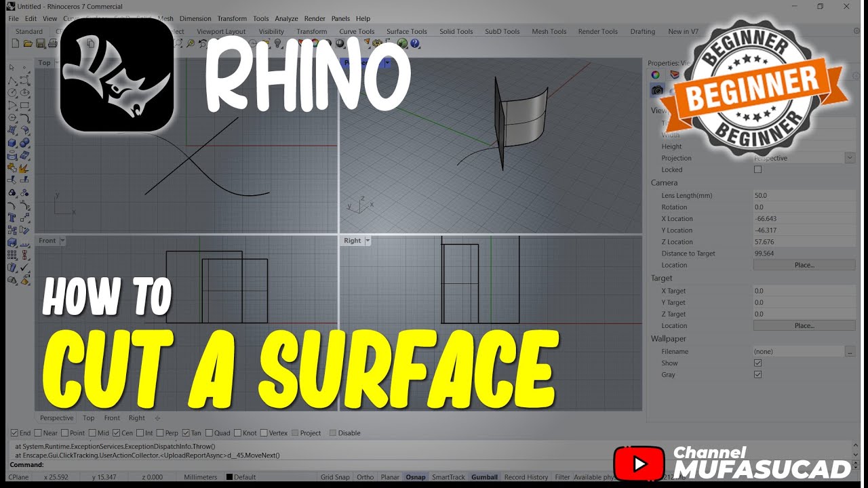Click the Filter pane in status bar

(x=562, y=477)
